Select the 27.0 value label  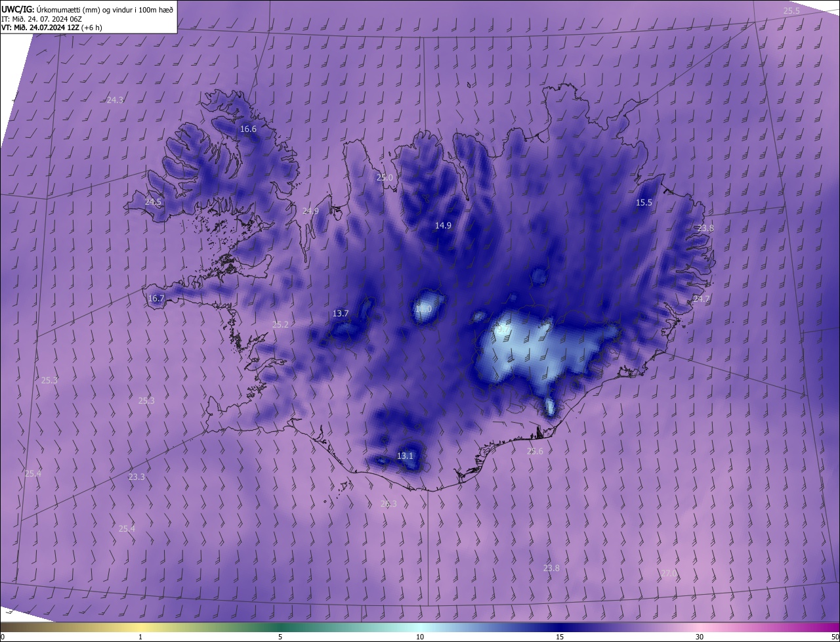668,573
